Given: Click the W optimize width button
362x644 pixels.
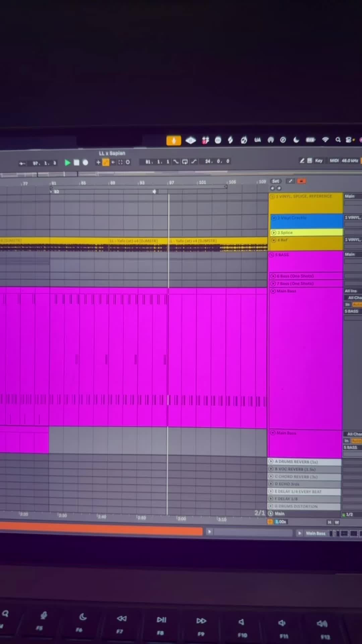Looking at the screenshot, I should coord(337,522).
